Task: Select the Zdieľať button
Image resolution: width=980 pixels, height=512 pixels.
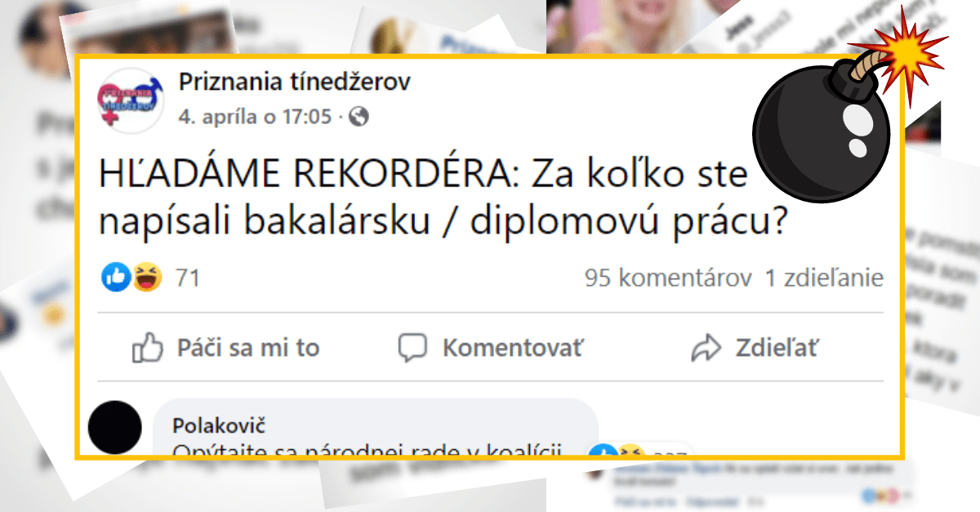Action: [x=754, y=348]
